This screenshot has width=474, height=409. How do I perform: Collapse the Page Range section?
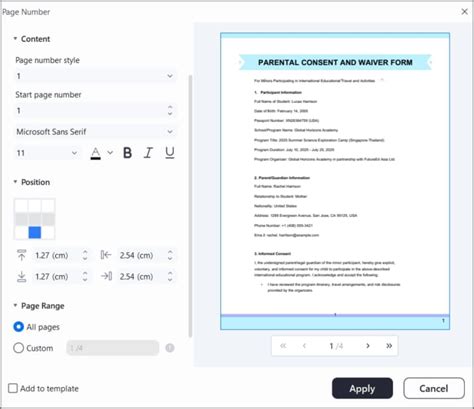15,305
